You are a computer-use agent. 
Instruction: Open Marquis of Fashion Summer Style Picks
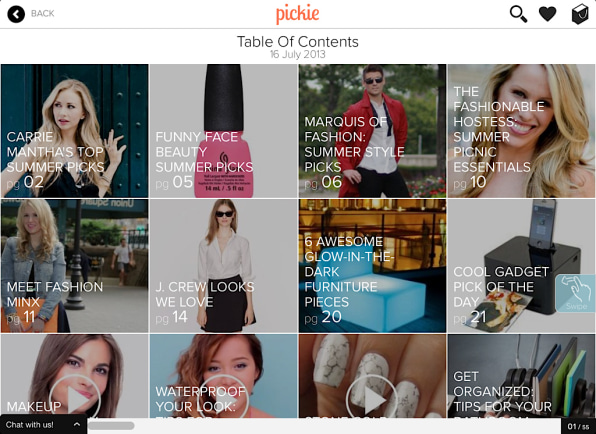coord(372,131)
